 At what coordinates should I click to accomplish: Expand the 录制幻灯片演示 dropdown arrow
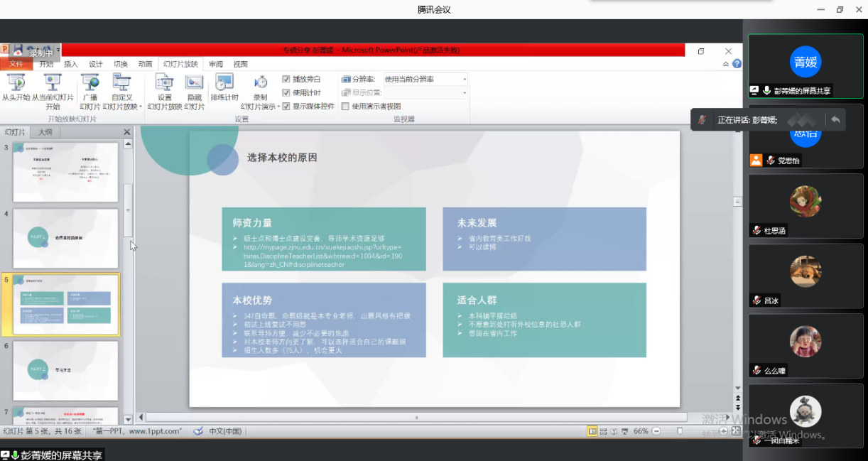[x=278, y=107]
